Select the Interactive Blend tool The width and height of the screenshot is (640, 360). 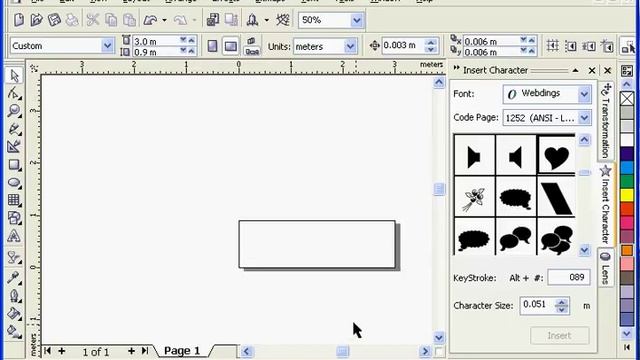click(14, 258)
